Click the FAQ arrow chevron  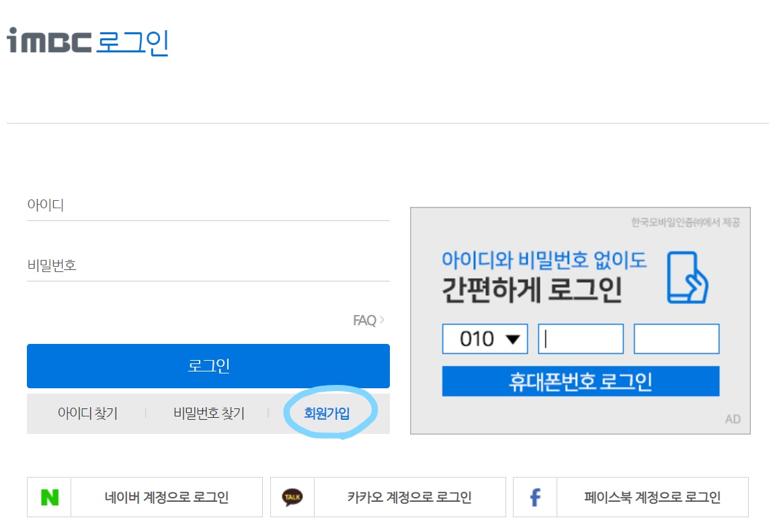click(x=382, y=320)
